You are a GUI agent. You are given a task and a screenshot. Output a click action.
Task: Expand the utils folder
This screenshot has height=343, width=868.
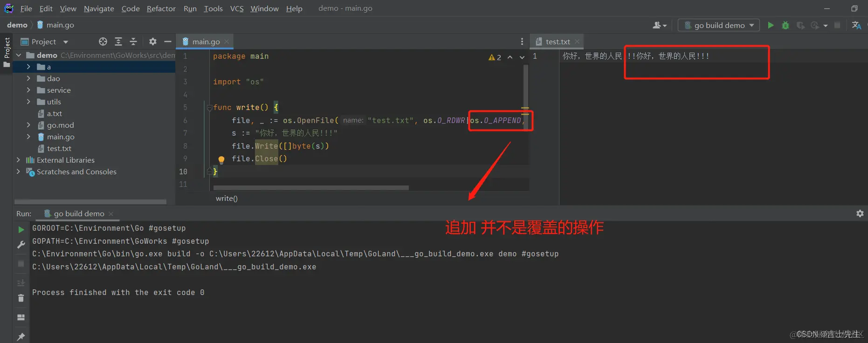click(28, 102)
